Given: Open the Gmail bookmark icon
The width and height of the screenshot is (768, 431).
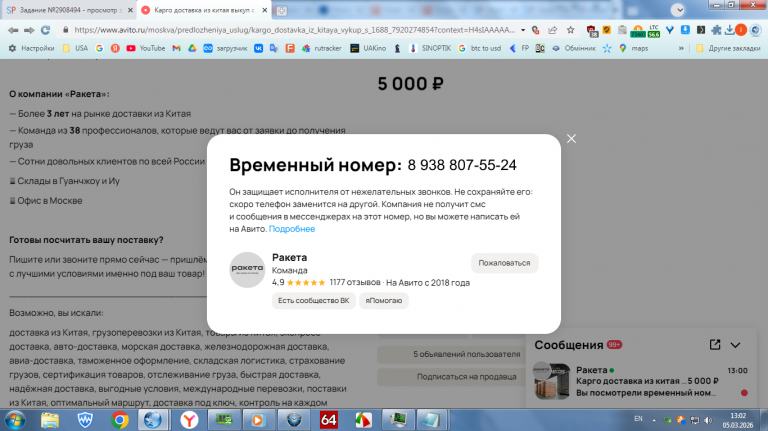Looking at the screenshot, I should point(176,48).
